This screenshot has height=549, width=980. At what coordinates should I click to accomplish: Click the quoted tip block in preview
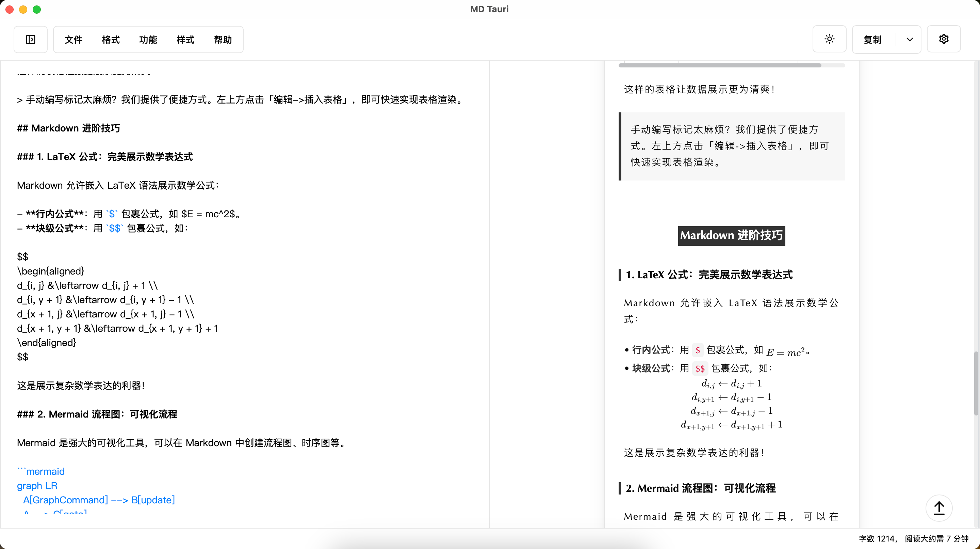pyautogui.click(x=731, y=146)
